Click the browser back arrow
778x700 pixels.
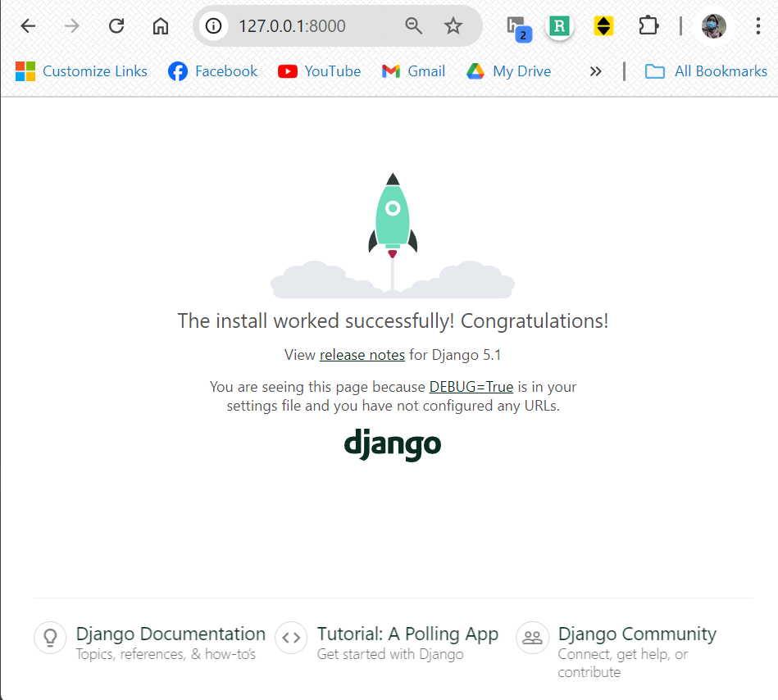[x=28, y=26]
